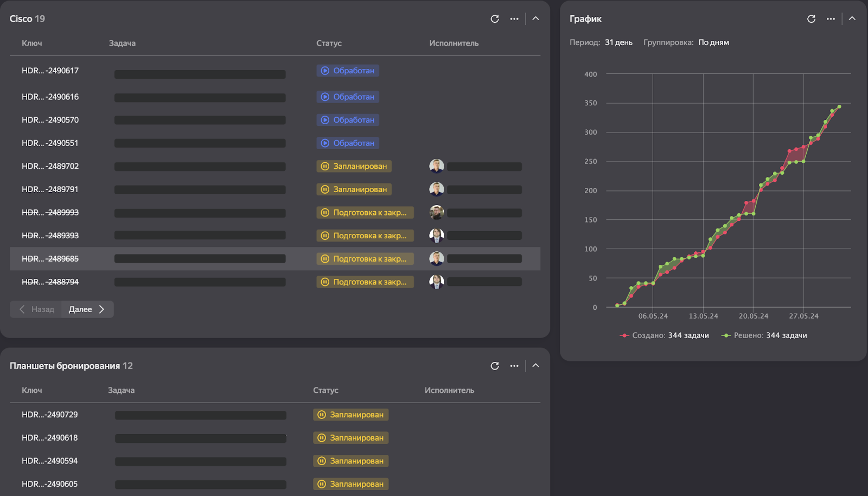Open task HDR...-2489993
The height and width of the screenshot is (496, 868).
coord(50,213)
